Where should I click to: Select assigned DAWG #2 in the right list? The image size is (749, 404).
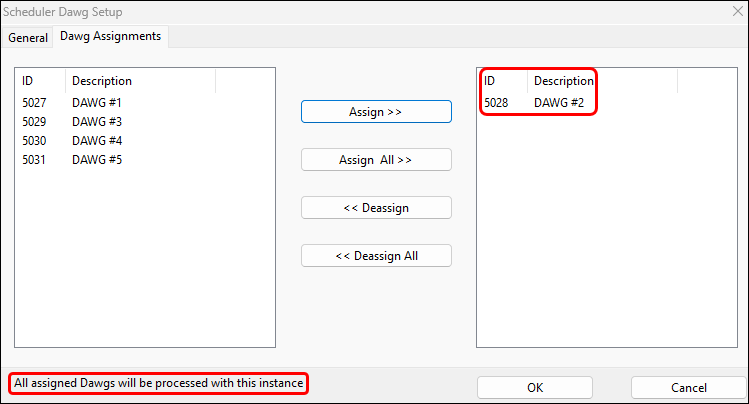[x=559, y=103]
